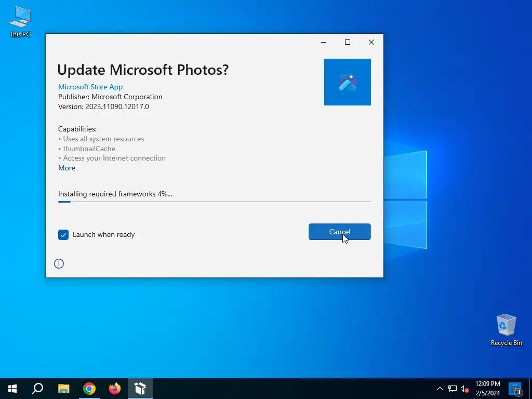Click 'Installing required frameworks 4%' status text
532x399 pixels.
[x=115, y=194]
